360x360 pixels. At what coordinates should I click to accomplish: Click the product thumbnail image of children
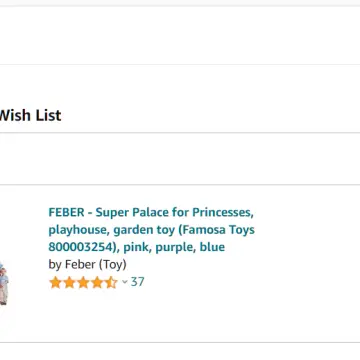[4, 283]
